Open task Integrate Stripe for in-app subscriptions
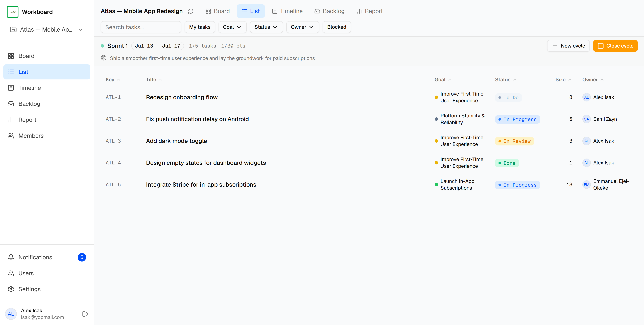The width and height of the screenshot is (644, 325). coord(201,185)
